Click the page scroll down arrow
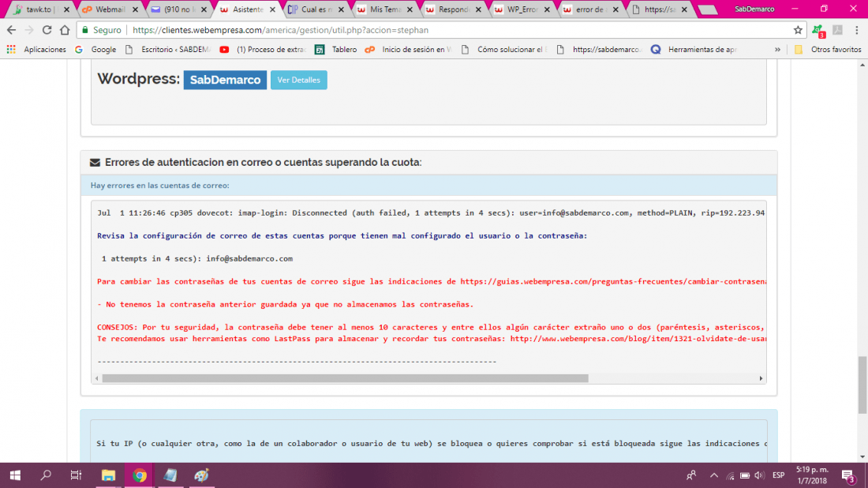The width and height of the screenshot is (868, 488). 862,457
